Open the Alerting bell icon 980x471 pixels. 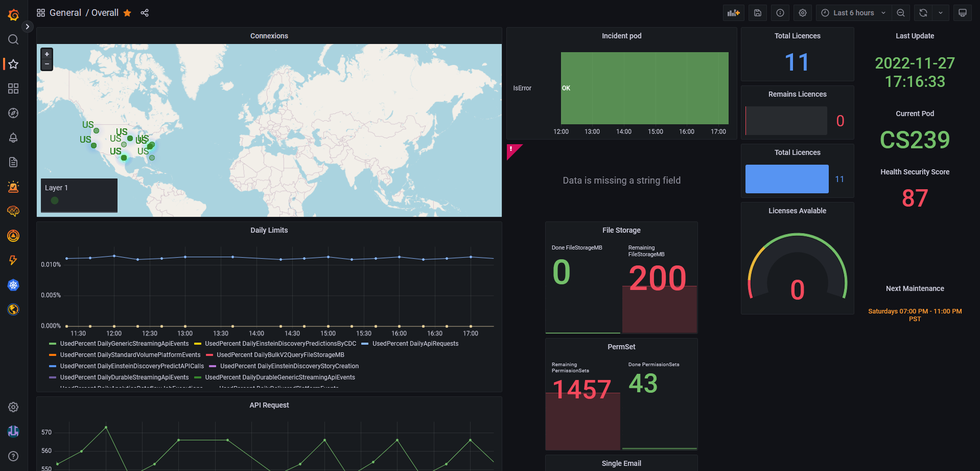[13, 138]
